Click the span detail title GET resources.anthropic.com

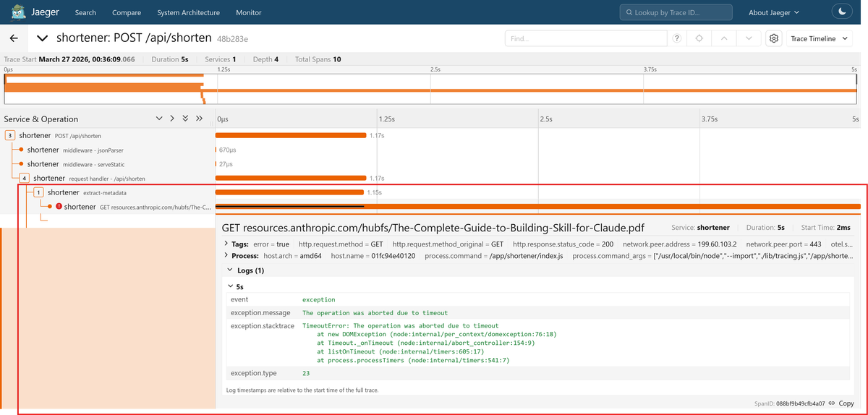coord(433,227)
